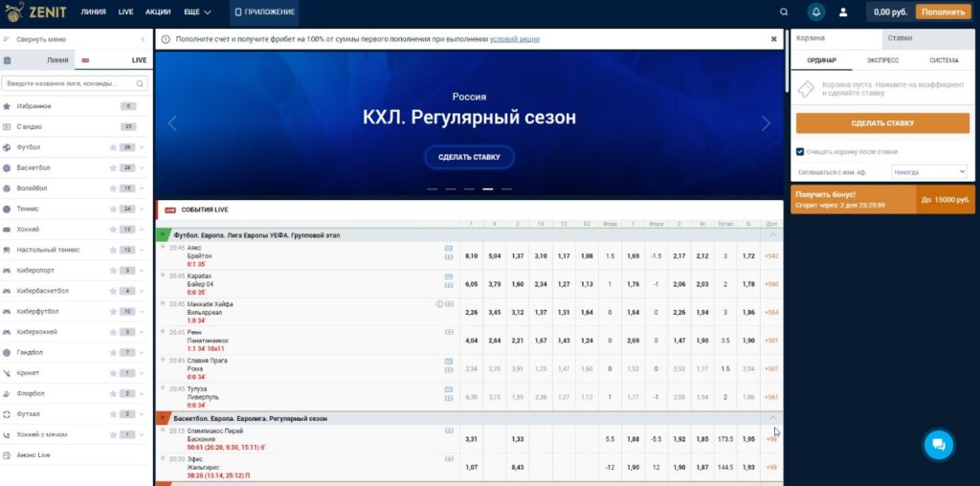
Task: Click orange СДЕЛАТЬ СТАВКУ button in cart
Action: click(x=882, y=123)
